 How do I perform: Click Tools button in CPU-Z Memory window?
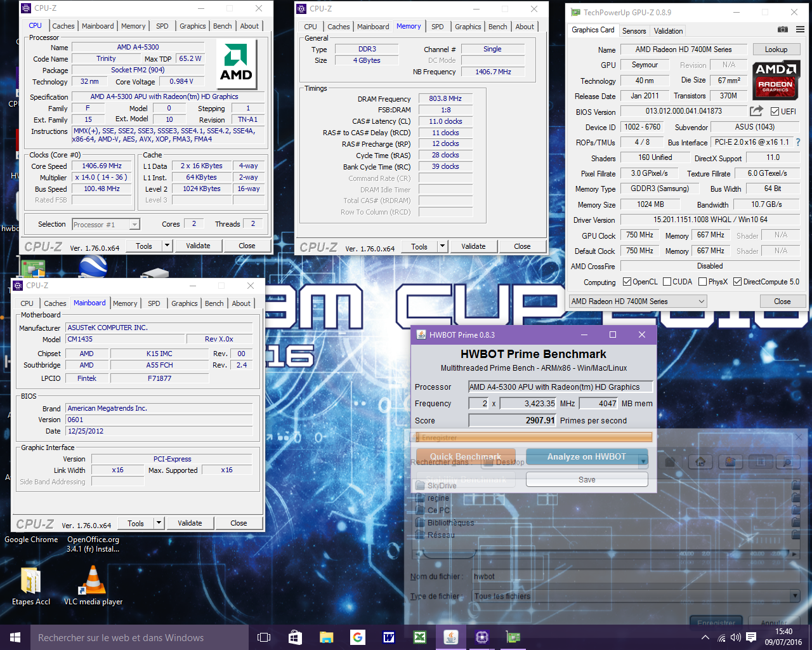click(x=419, y=246)
